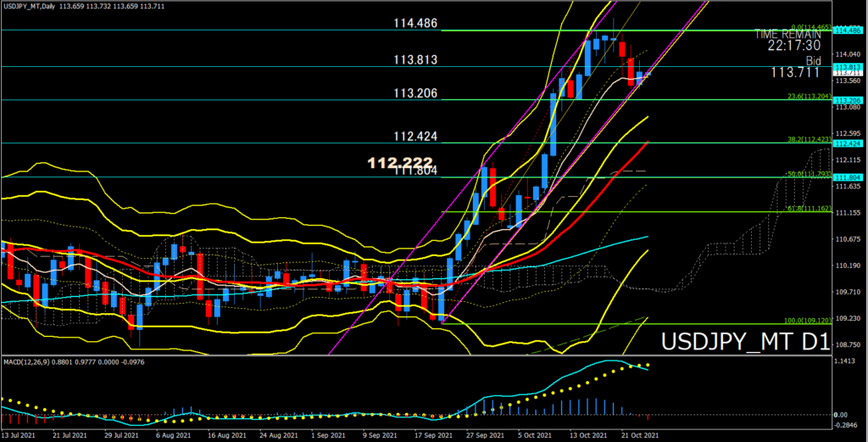Click 109.710 on the price axis
This screenshot has width=868, height=442.
pos(847,292)
